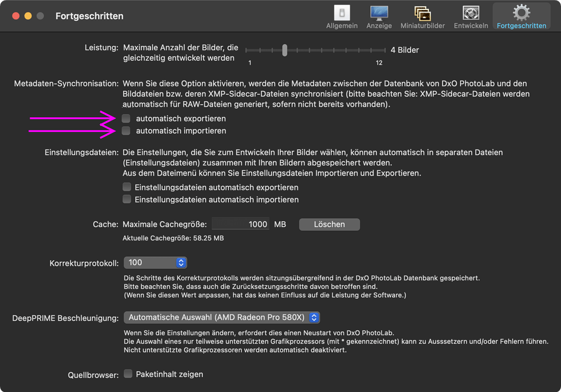The height and width of the screenshot is (392, 561).
Task: Click the yellow minimize window button
Action: tap(28, 16)
